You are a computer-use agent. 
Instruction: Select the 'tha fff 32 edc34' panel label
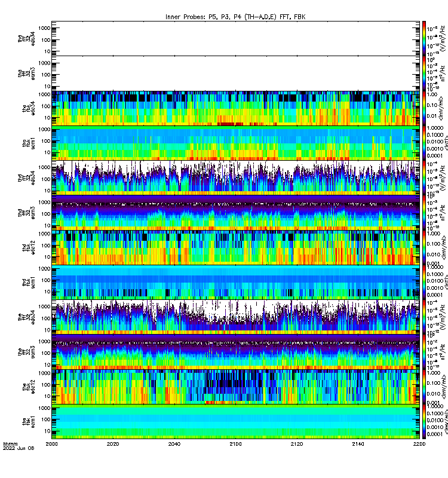pyautogui.click(x=26, y=38)
